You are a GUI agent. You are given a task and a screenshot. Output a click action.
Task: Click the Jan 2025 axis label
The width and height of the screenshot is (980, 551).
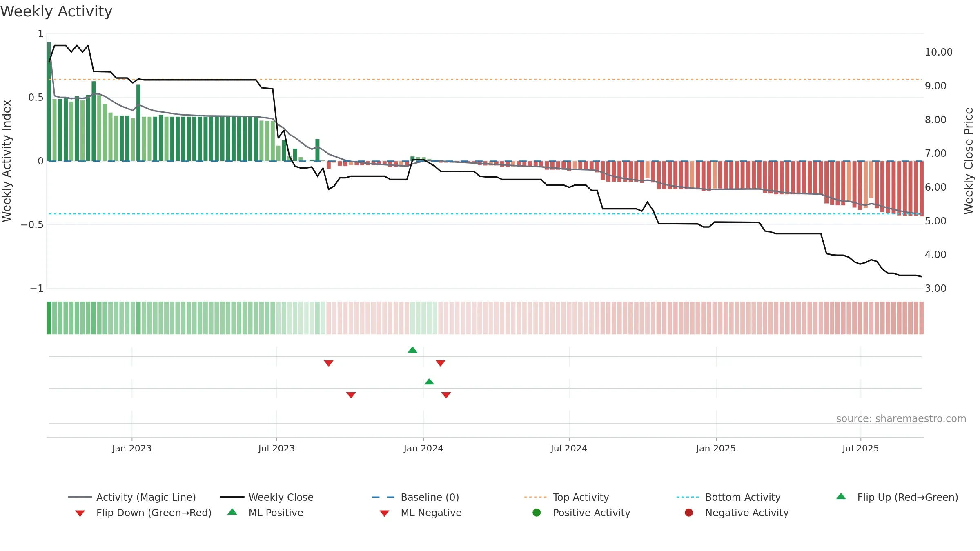(x=716, y=449)
